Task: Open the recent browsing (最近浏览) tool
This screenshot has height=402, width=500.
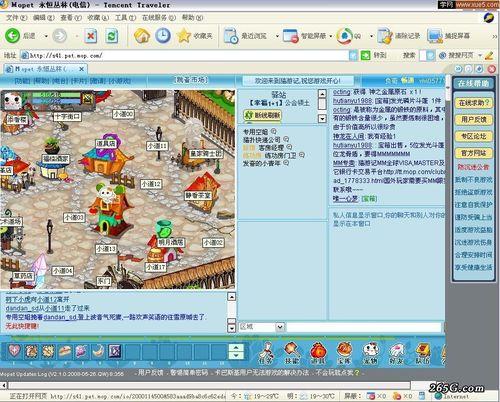Action: (245, 36)
